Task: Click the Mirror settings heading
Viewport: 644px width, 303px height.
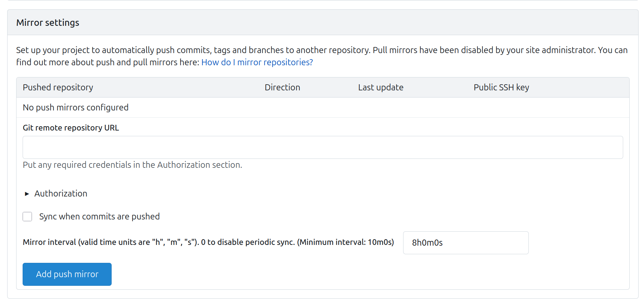Action: 48,23
